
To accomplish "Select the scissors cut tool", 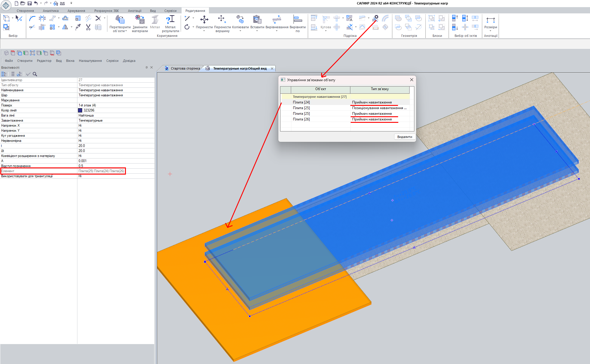I will pyautogui.click(x=88, y=27).
